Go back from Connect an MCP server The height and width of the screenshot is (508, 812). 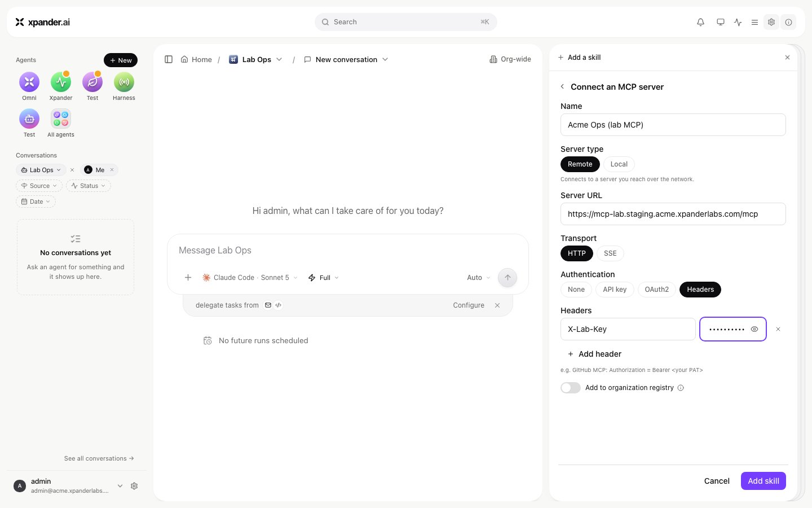(562, 87)
